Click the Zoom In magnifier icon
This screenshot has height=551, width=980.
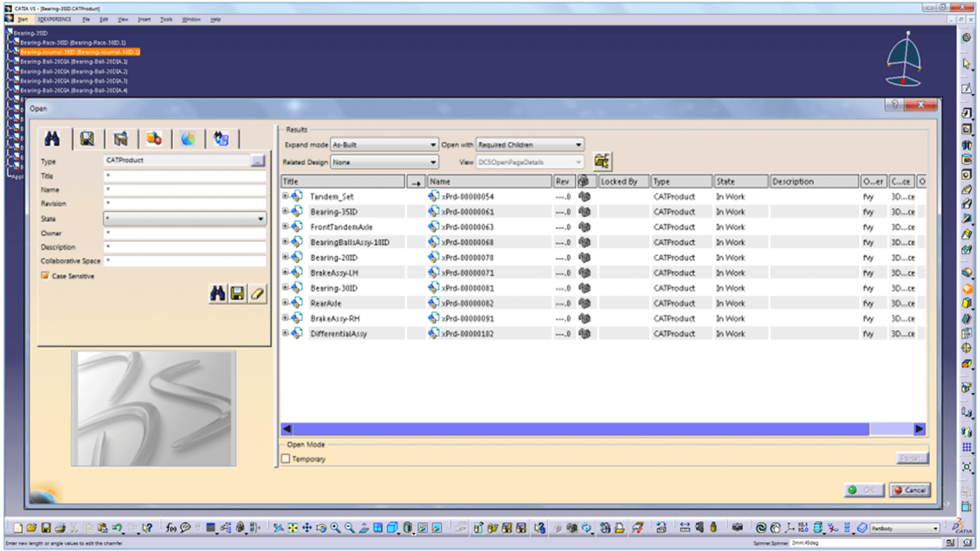[x=335, y=528]
